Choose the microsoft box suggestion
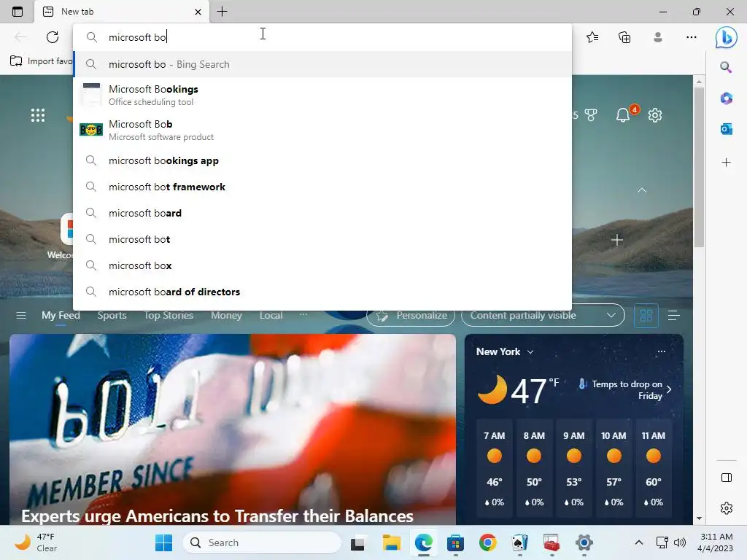The image size is (747, 560). pos(322,265)
